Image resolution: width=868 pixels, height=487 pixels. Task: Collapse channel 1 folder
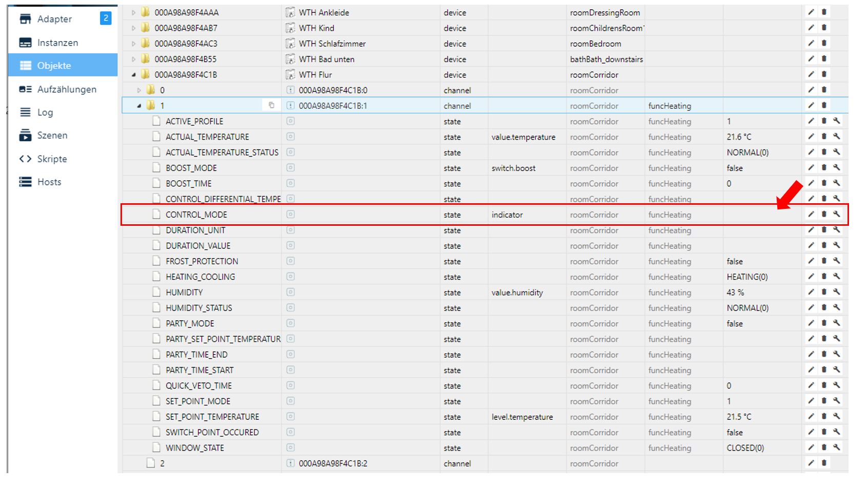pos(139,106)
